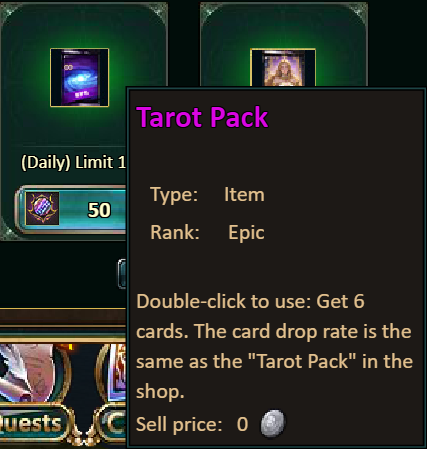
Task: Click the brown divider bar above bottom menu
Action: (x=63, y=317)
